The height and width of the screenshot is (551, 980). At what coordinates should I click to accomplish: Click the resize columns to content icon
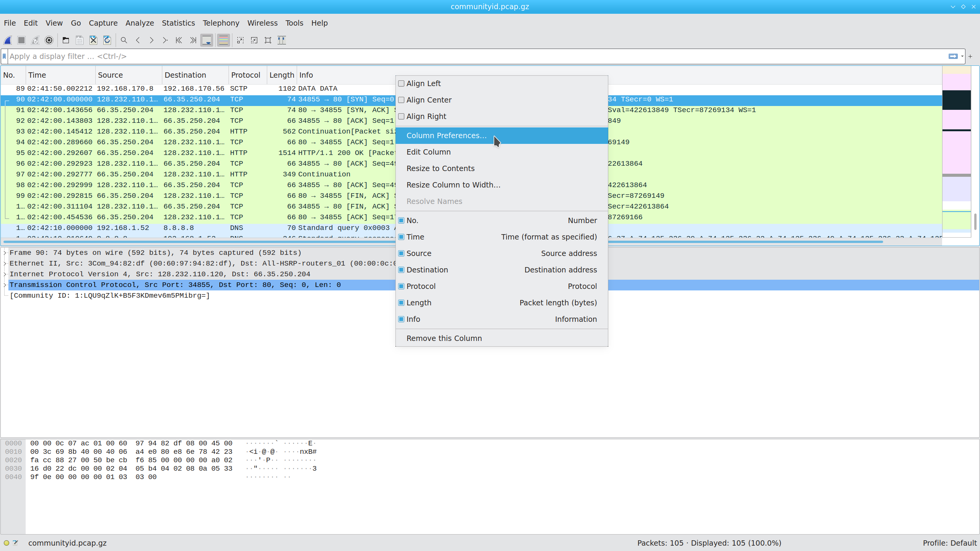[x=282, y=40]
